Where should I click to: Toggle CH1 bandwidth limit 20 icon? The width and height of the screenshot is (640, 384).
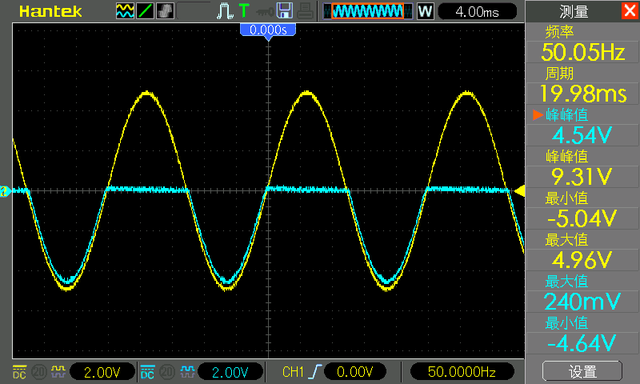coord(39,372)
